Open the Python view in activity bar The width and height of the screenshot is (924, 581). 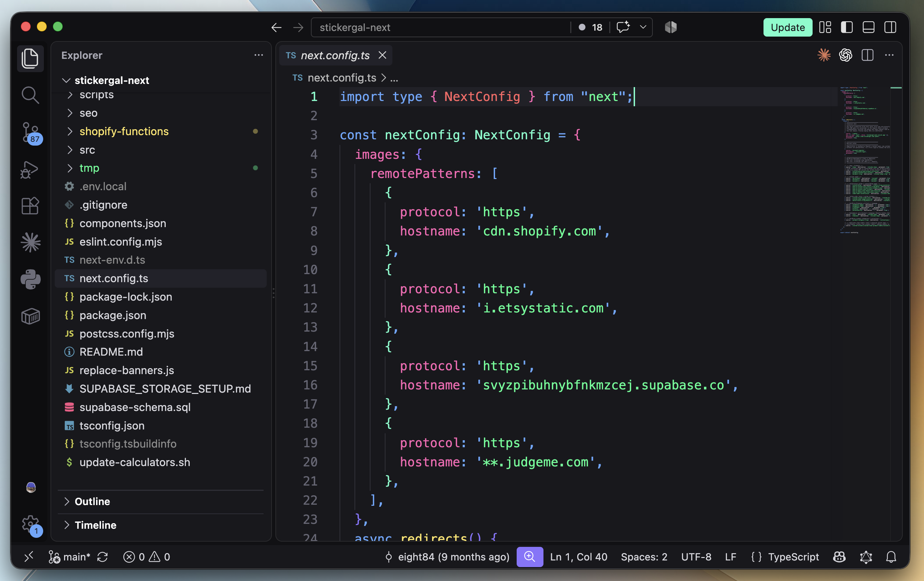[x=30, y=279]
